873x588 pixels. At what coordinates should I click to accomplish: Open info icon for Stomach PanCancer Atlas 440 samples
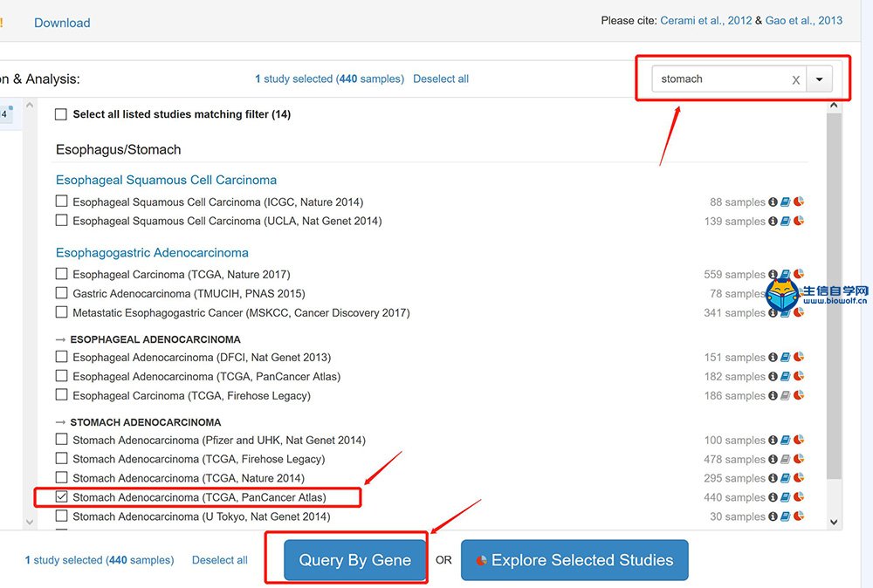pyautogui.click(x=773, y=497)
